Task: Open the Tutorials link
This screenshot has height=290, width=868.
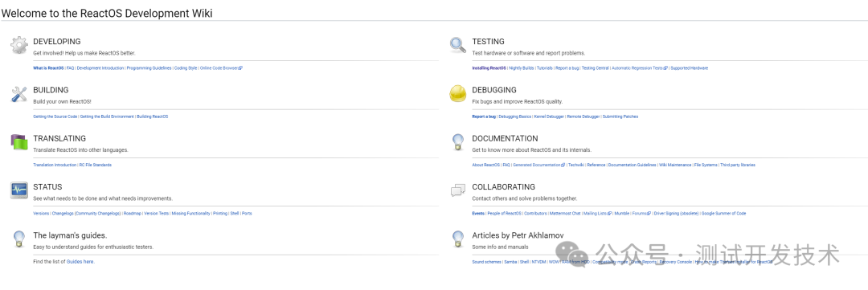Action: pyautogui.click(x=545, y=68)
